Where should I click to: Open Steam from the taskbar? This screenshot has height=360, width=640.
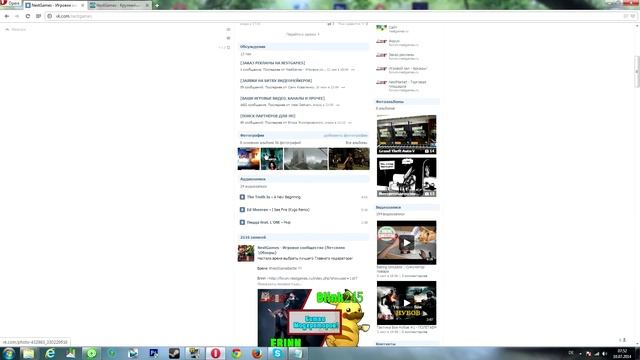pyautogui.click(x=174, y=353)
